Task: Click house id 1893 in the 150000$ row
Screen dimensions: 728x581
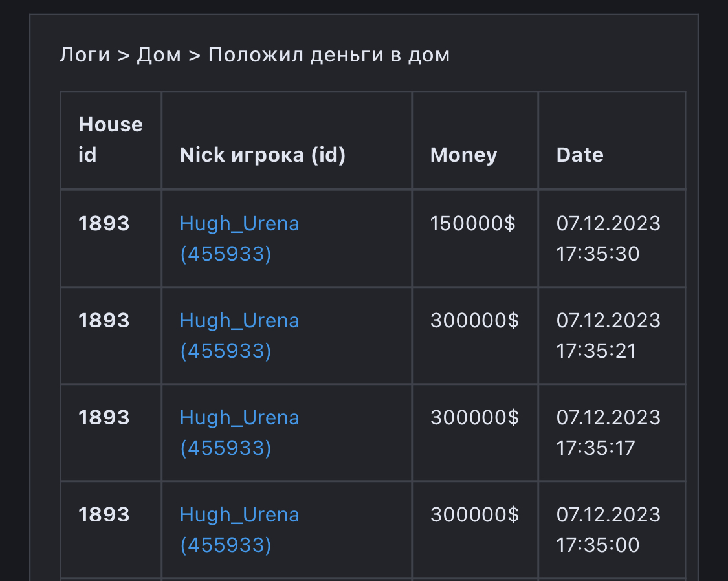Action: point(104,224)
